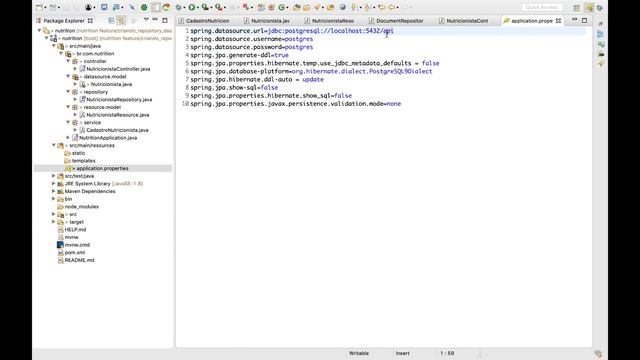Click the green gear perspective icon
Screen dimensions: 640x360
coord(600,8)
